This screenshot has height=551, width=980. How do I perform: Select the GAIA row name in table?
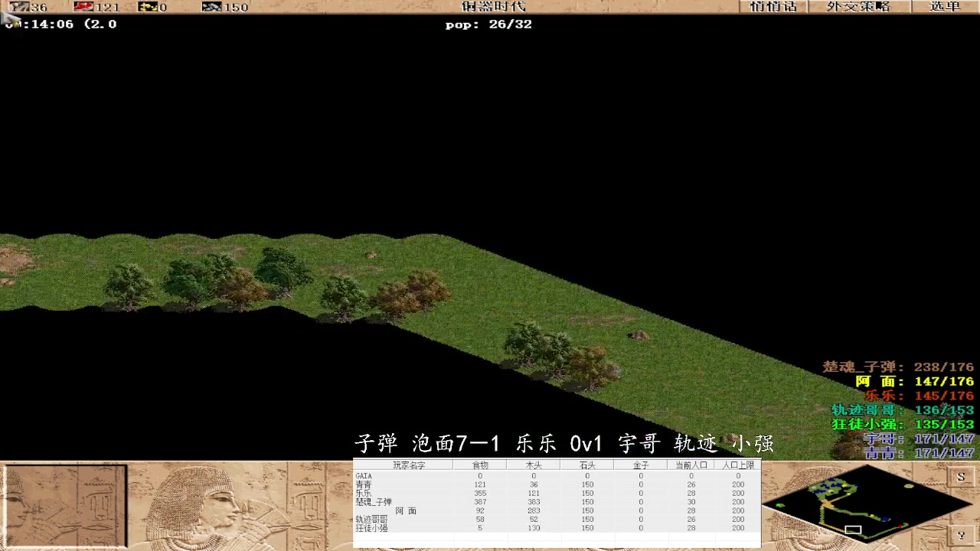[x=364, y=476]
